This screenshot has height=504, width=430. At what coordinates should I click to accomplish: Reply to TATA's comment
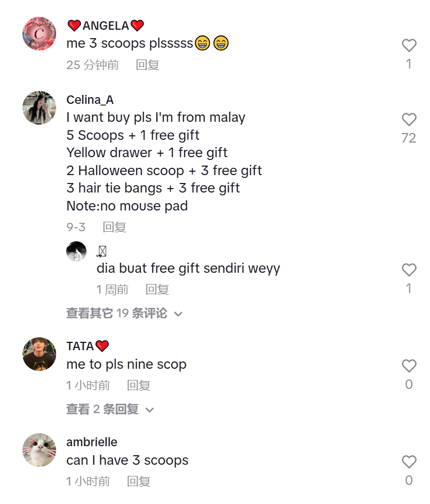tap(139, 386)
